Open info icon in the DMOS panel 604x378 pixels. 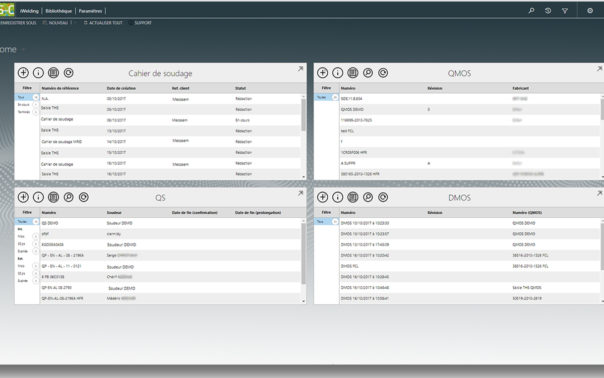tap(337, 197)
